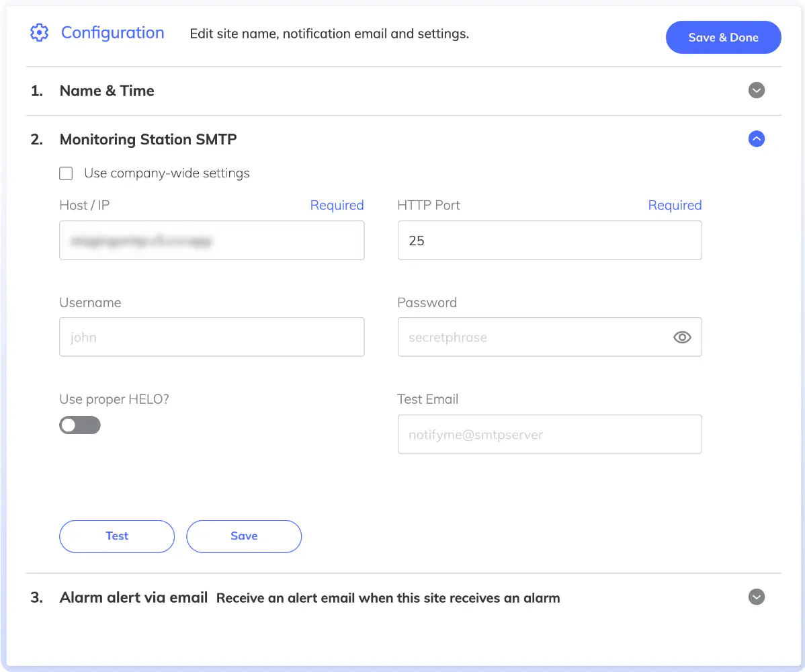
Task: Click the Configuration gear icon
Action: point(39,33)
